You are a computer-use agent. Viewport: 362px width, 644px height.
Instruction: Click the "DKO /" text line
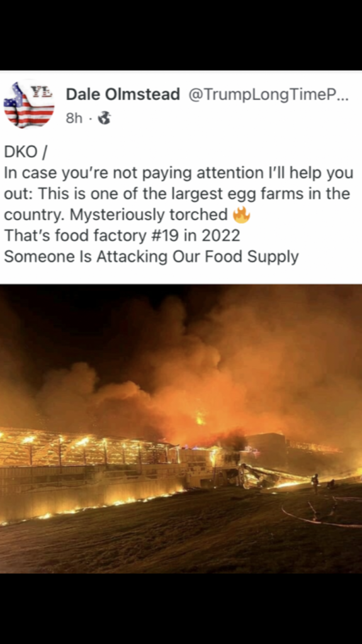[x=26, y=152]
